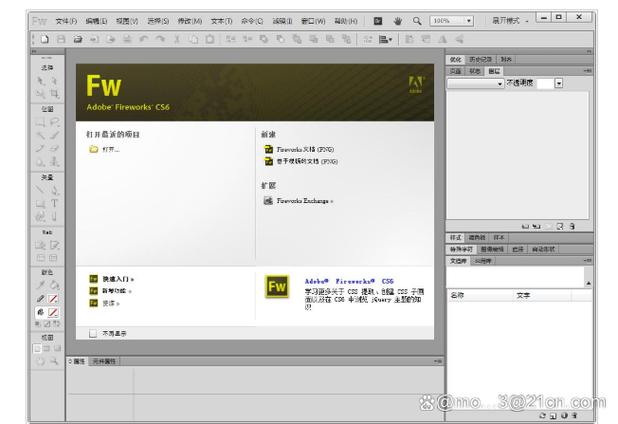This screenshot has width=618, height=424.
Task: Select the Hand tool in the menu bar
Action: (398, 21)
